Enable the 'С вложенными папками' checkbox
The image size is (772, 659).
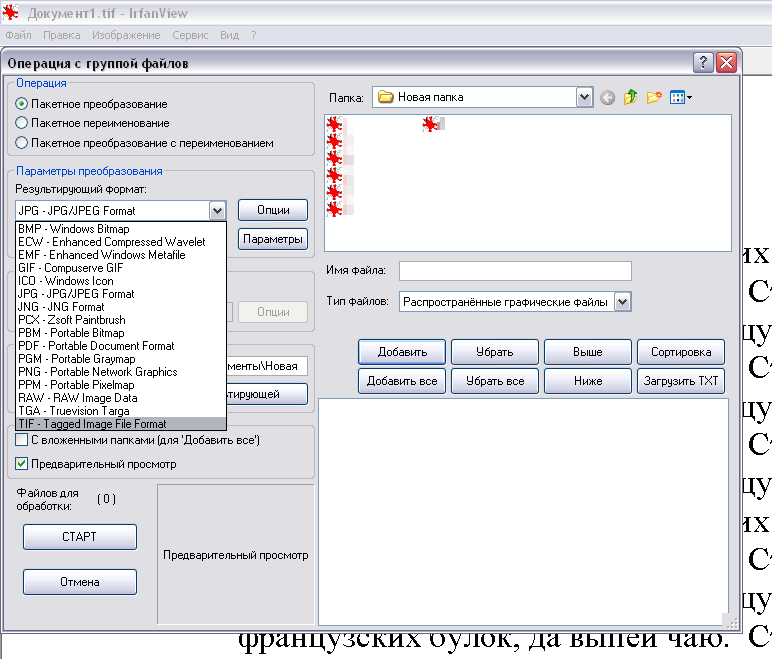click(x=22, y=440)
